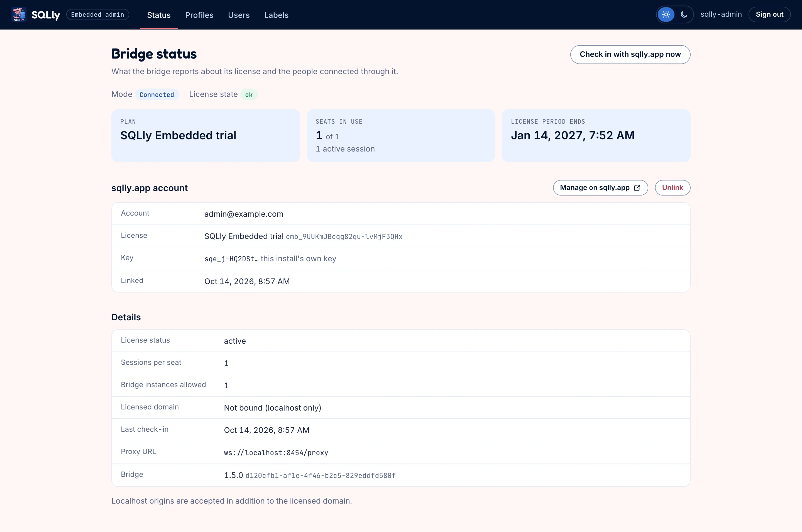Click the sqlly.app account heading
The image size is (802, 532).
coord(149,188)
